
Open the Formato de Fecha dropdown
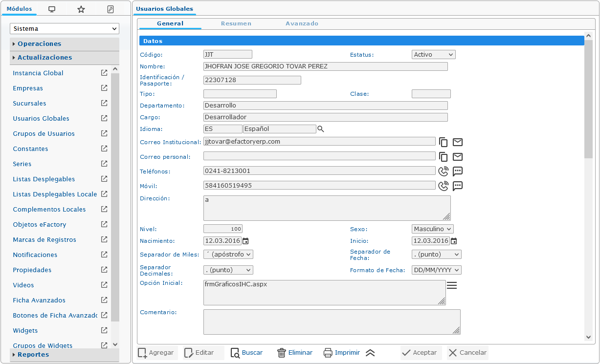tap(437, 270)
